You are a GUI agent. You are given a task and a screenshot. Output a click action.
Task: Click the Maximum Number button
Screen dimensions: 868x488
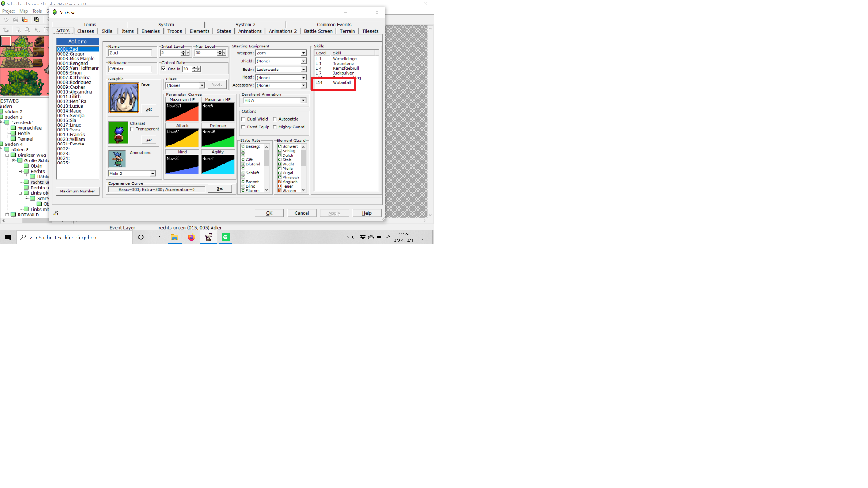coord(77,191)
